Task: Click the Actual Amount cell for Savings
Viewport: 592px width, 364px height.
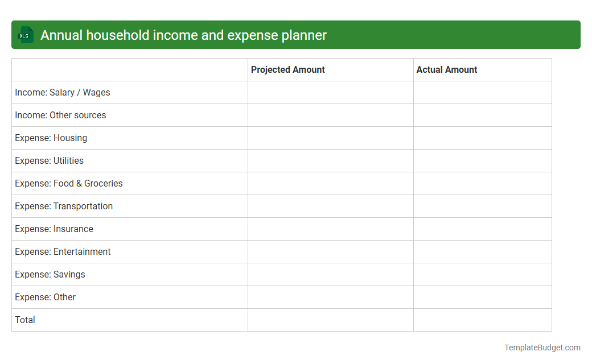Action: click(482, 274)
